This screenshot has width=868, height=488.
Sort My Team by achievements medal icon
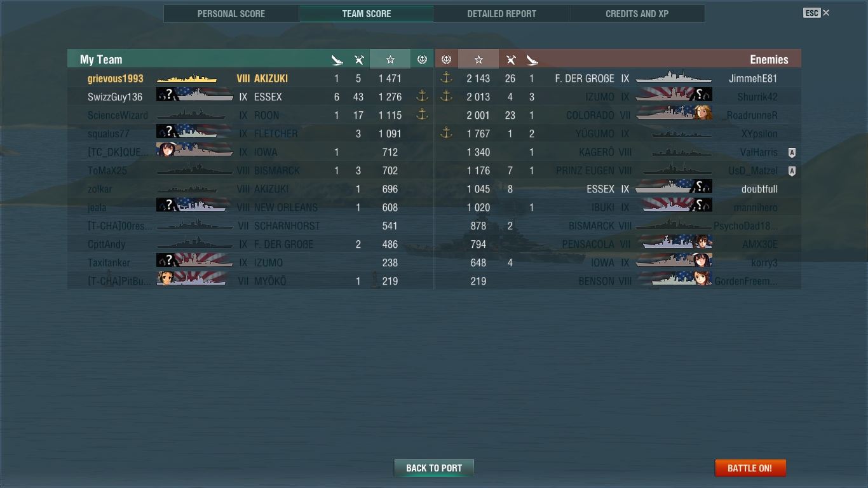coord(422,59)
